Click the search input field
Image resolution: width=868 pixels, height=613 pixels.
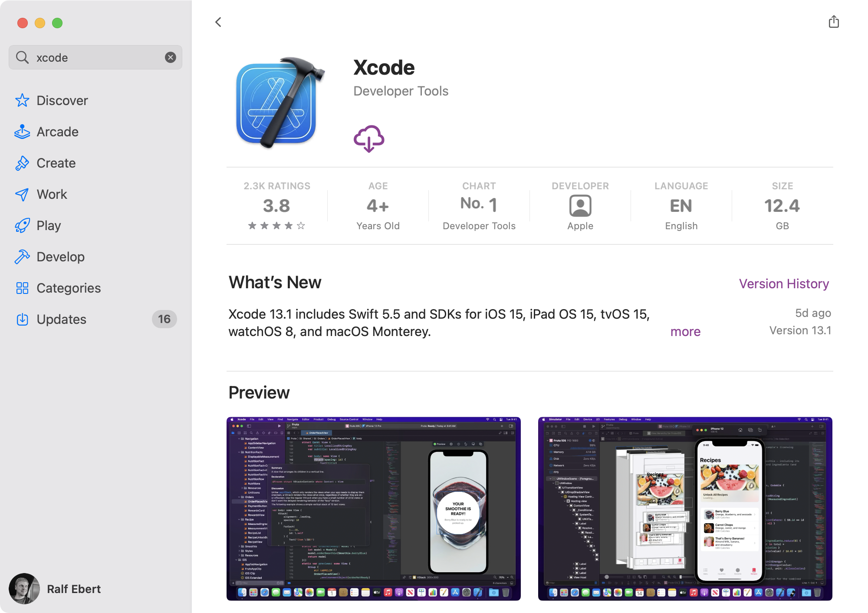[x=95, y=57]
